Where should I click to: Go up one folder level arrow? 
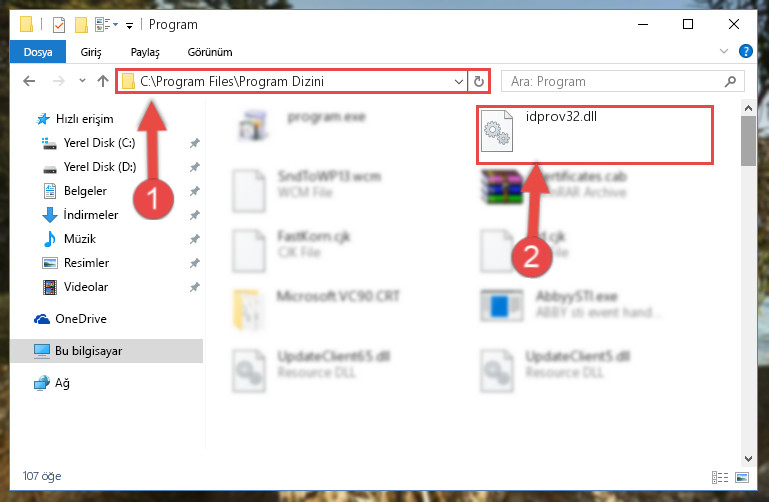pos(103,81)
